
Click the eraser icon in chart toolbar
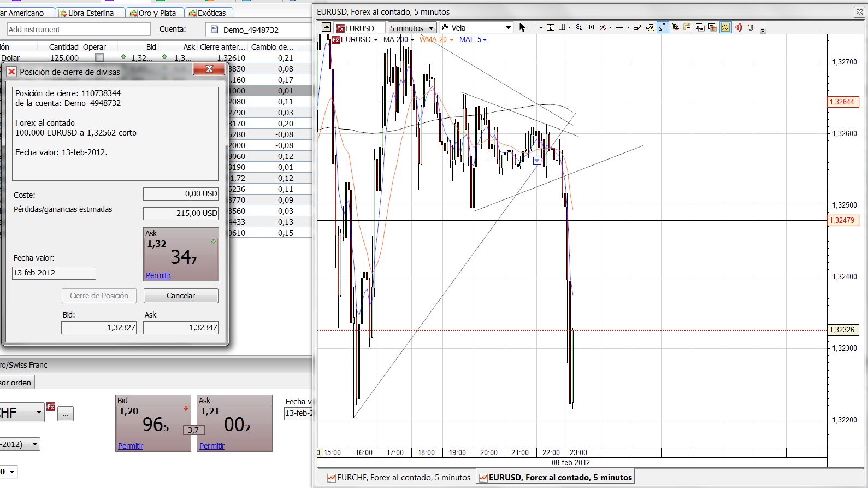coord(637,27)
